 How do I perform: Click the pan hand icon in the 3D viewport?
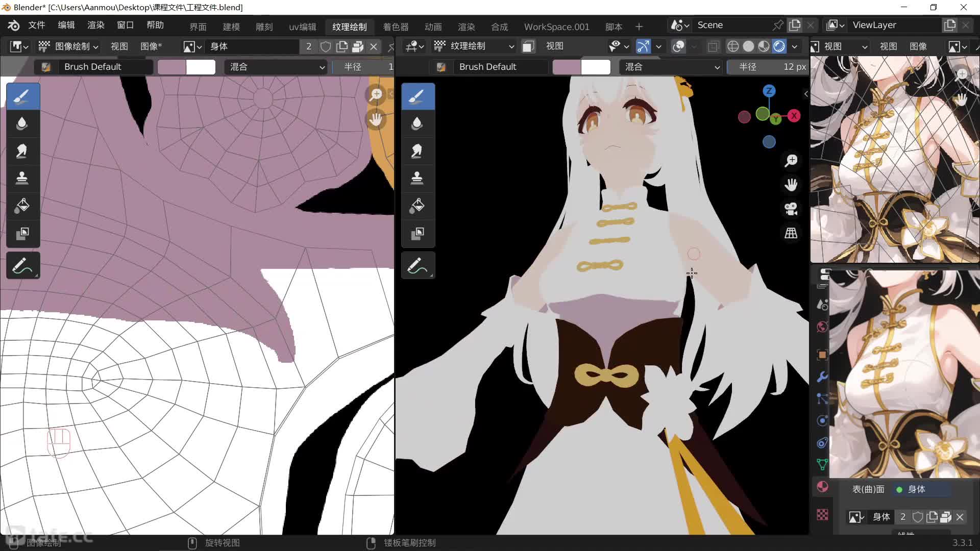(791, 185)
